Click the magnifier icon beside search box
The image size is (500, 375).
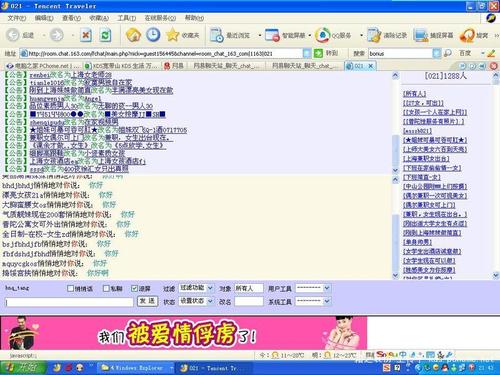(447, 53)
